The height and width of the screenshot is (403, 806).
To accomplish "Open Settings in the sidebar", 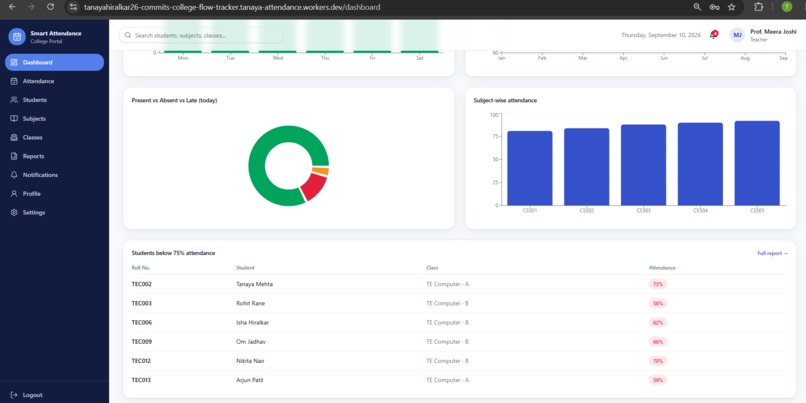I will [54, 212].
